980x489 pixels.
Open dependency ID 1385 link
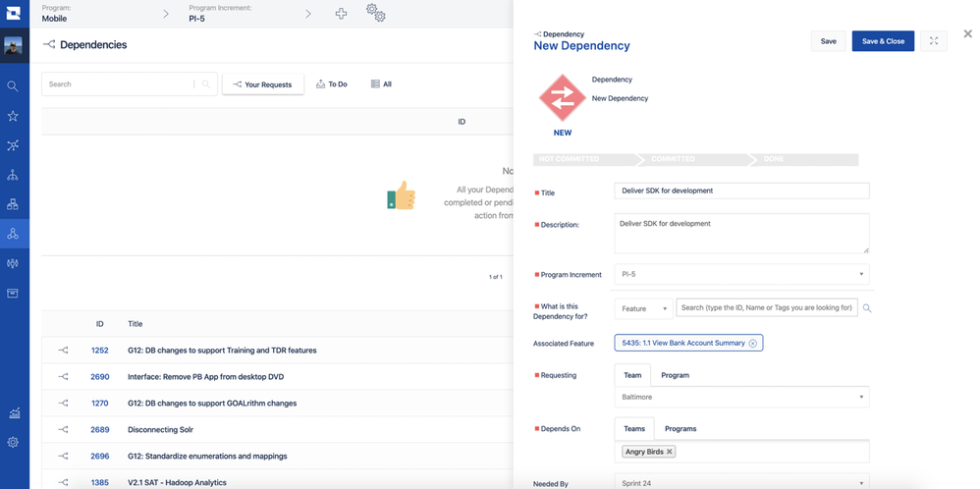pyautogui.click(x=99, y=483)
